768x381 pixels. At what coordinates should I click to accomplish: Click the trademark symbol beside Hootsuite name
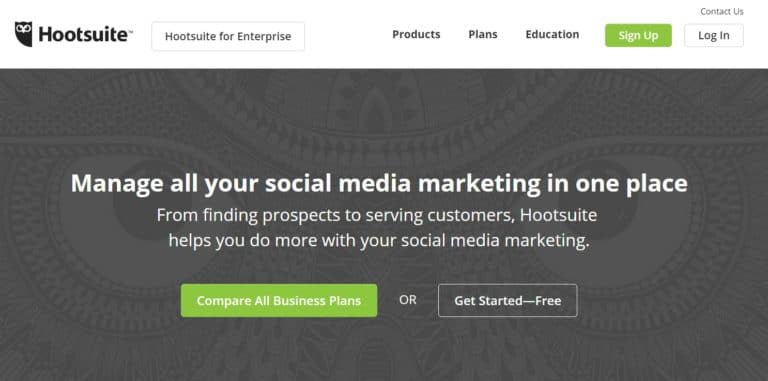130,30
